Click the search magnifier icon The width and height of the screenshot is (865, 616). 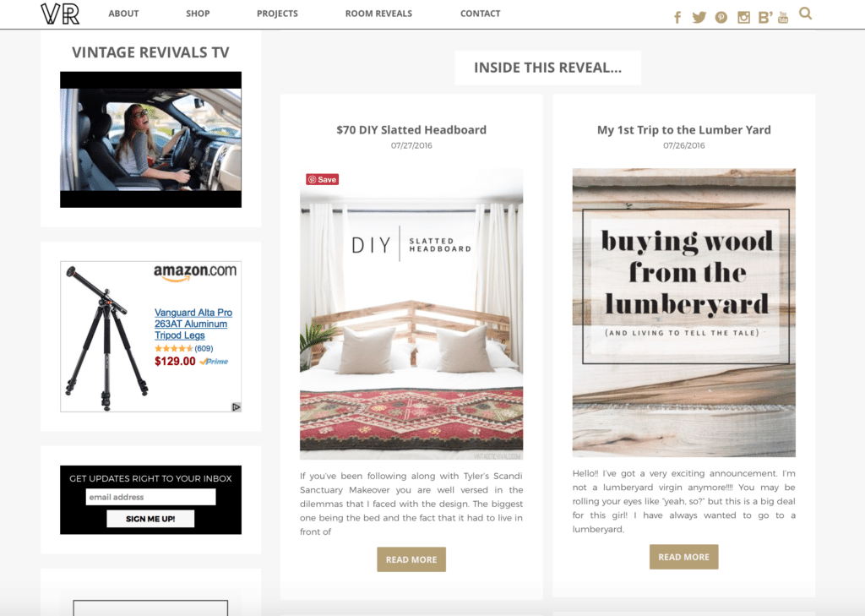pyautogui.click(x=805, y=14)
